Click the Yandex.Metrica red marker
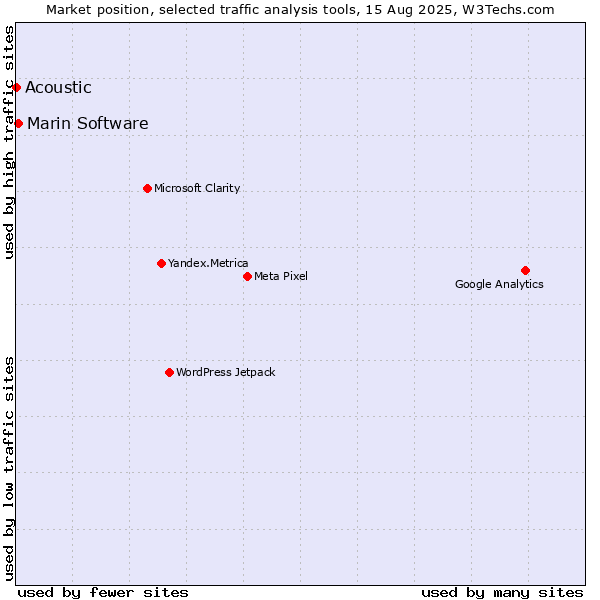 pos(161,264)
